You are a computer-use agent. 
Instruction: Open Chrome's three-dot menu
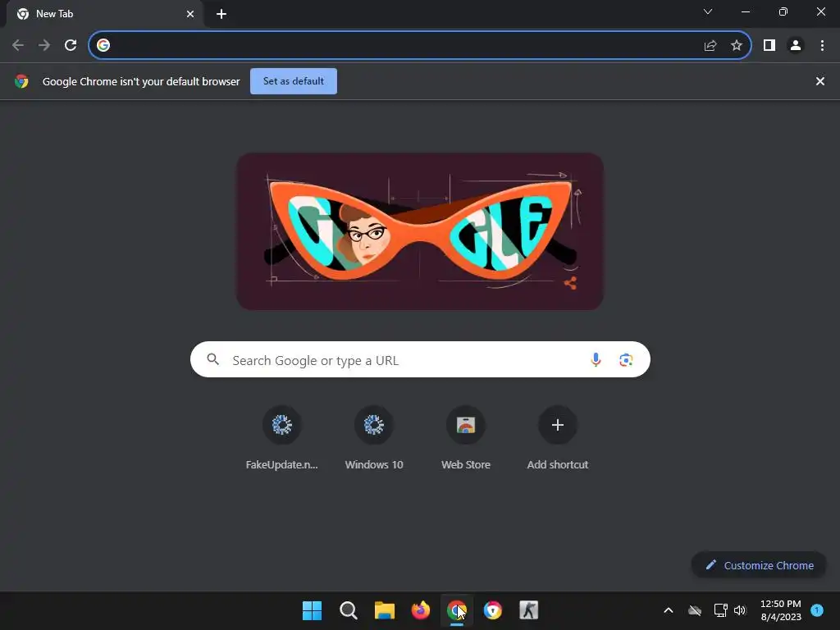pos(822,46)
